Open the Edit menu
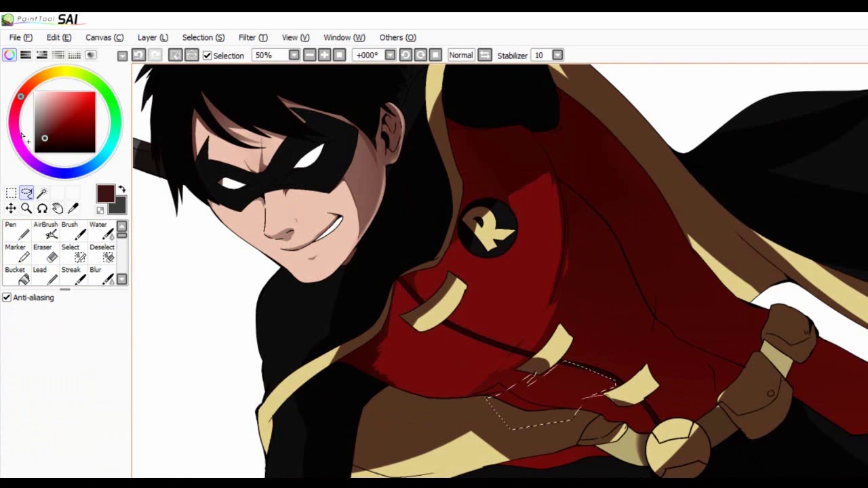868x488 pixels. tap(58, 37)
